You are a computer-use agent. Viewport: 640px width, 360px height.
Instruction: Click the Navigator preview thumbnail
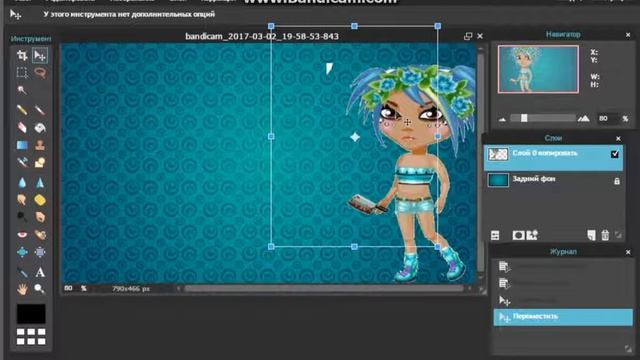pyautogui.click(x=538, y=69)
